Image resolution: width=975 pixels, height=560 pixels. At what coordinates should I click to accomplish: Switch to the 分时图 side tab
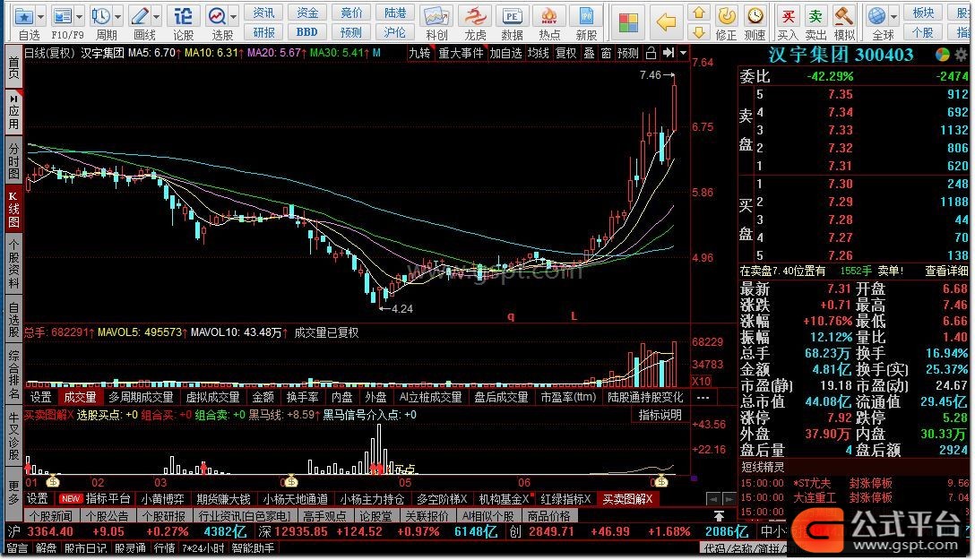(13, 160)
